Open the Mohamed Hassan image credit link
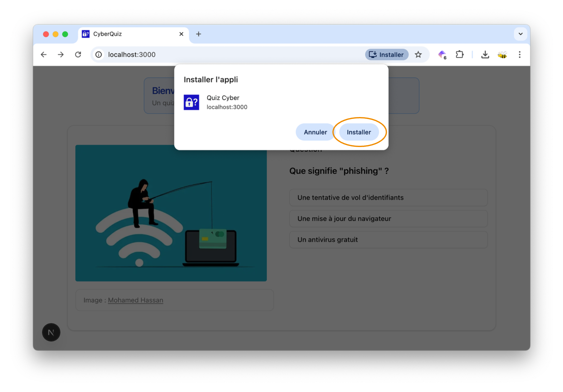Image resolution: width=563 pixels, height=392 pixels. 136,300
